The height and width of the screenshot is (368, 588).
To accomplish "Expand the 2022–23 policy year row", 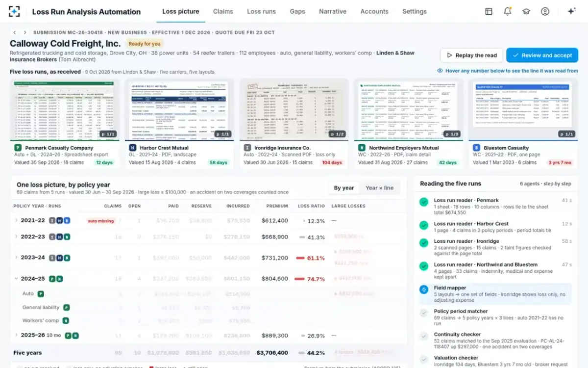I will pyautogui.click(x=16, y=237).
